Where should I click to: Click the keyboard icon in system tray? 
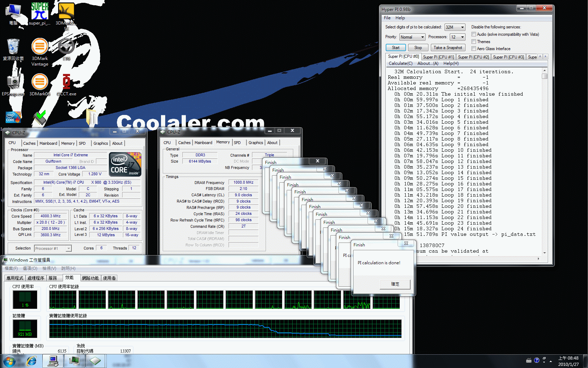coord(529,360)
